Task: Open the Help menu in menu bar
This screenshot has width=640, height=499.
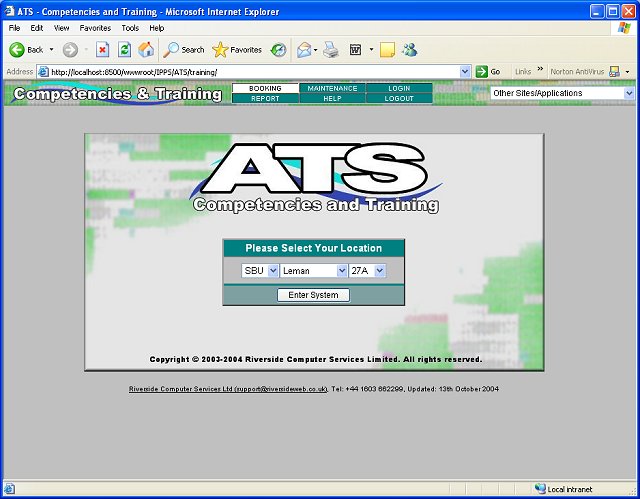Action: coord(157,28)
